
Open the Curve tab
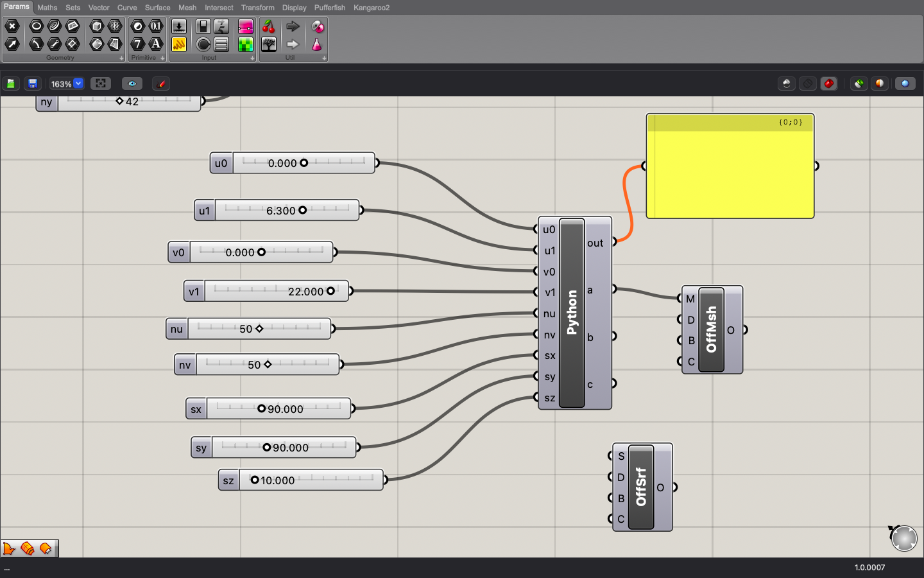tap(127, 8)
